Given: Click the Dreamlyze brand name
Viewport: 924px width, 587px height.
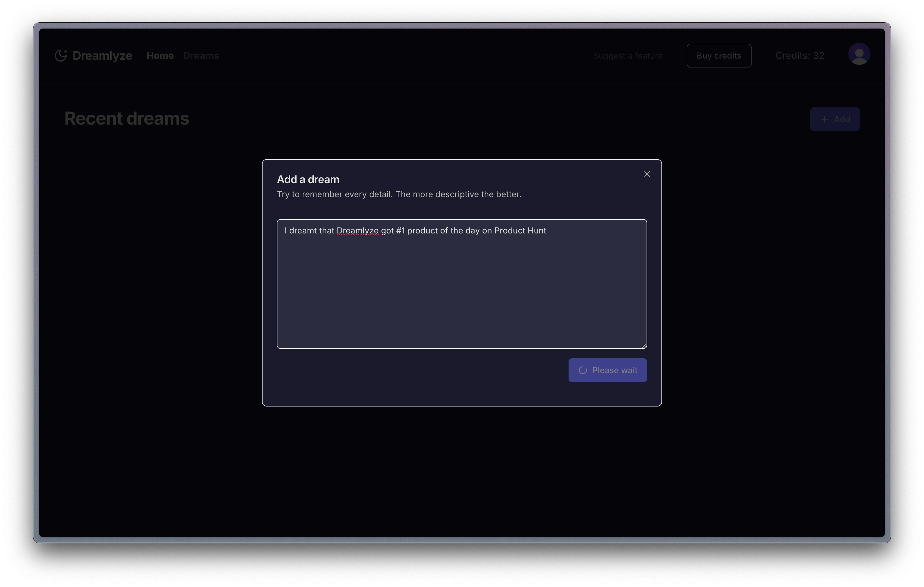Looking at the screenshot, I should tap(102, 56).
